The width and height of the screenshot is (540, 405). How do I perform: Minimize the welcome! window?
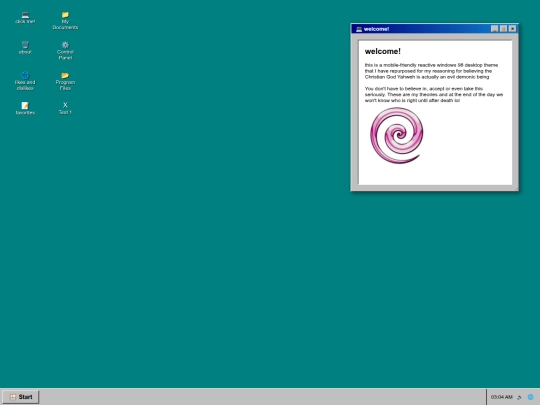pyautogui.click(x=494, y=29)
